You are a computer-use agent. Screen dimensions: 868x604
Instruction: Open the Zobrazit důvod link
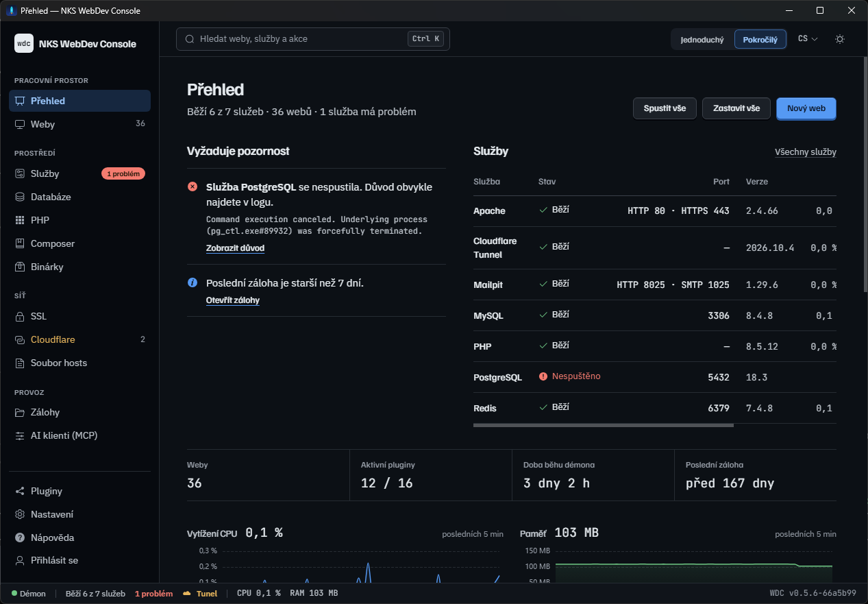[x=235, y=248]
